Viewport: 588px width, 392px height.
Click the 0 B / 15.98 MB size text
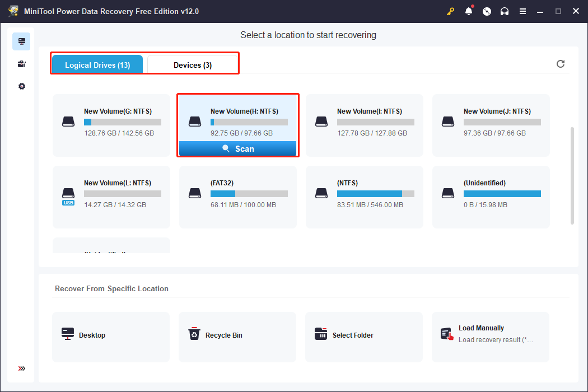point(486,205)
